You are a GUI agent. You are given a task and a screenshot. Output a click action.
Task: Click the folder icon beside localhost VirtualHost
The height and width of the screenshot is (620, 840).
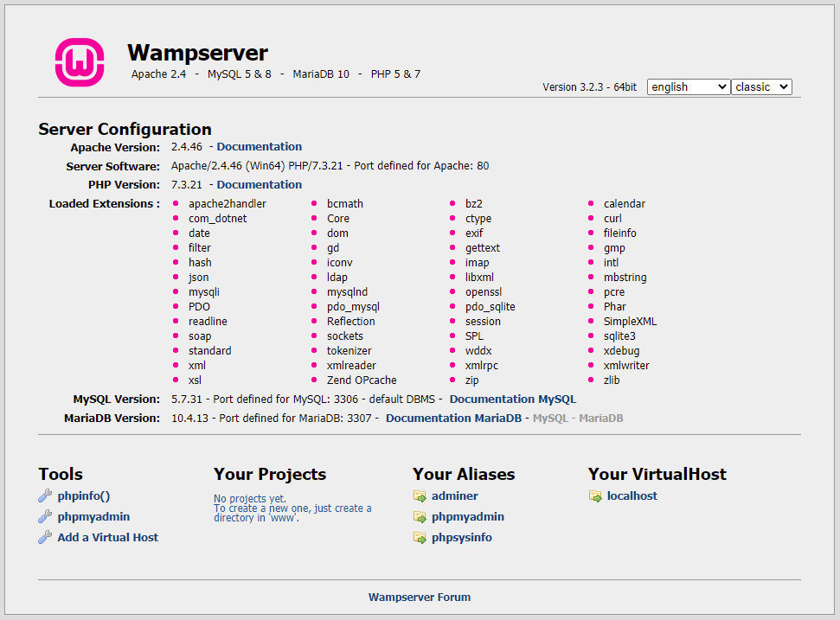coord(595,496)
